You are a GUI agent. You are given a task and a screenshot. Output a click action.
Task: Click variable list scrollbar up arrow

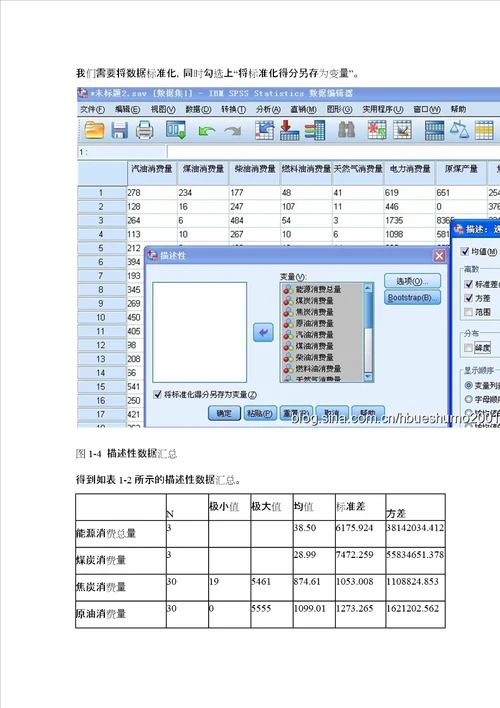pos(368,288)
